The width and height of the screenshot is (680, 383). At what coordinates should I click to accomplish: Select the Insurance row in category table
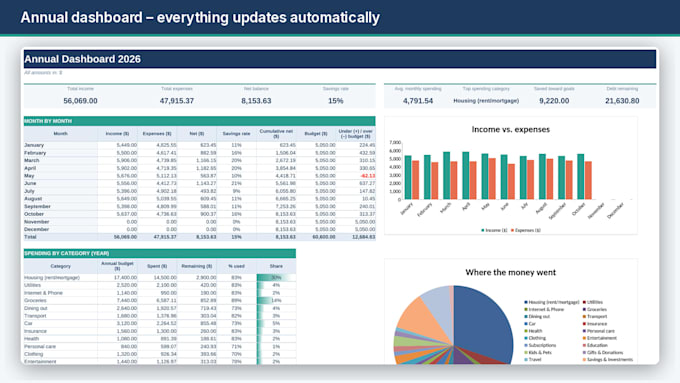pos(160,331)
